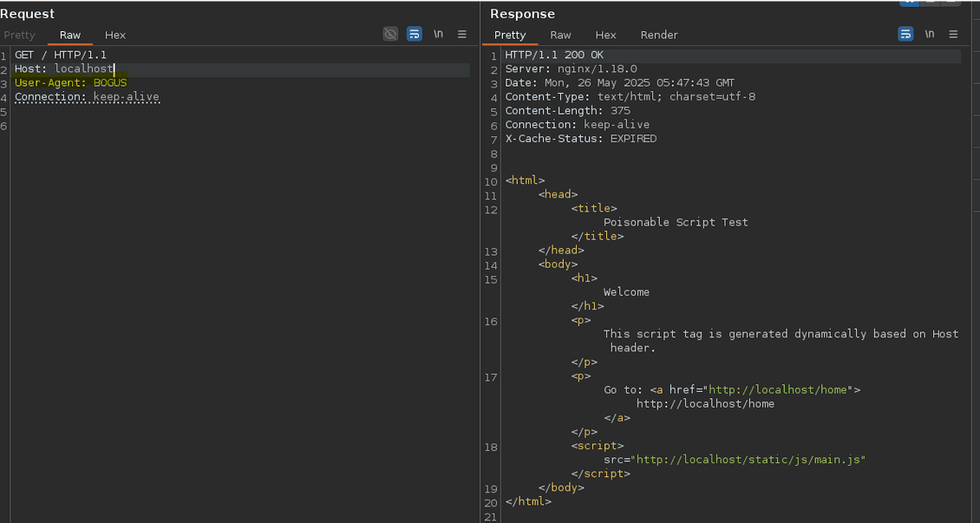Open the Render tab in the Response panel
Viewport: 980px width, 523px height.
point(659,35)
